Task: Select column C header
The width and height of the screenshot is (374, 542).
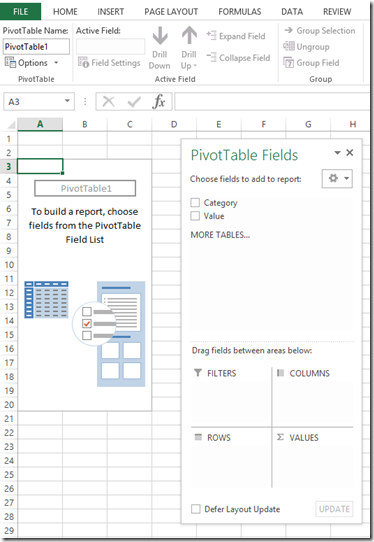Action: (130, 124)
